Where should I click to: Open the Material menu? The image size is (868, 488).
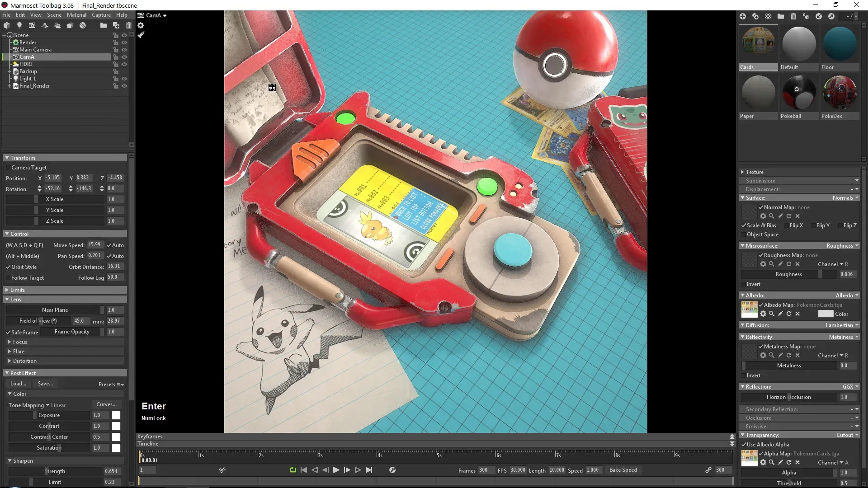point(76,15)
